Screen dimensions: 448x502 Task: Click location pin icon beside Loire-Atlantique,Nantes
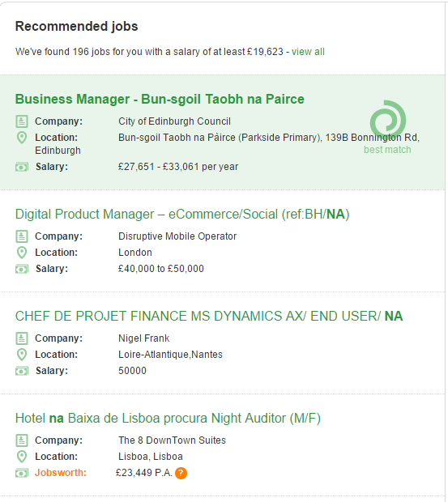click(21, 355)
